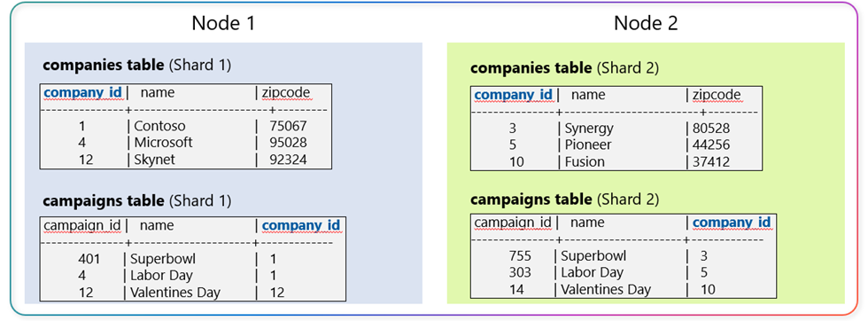868x321 pixels.
Task: Click zipcode header in Shard 2 companies
Action: click(x=717, y=95)
